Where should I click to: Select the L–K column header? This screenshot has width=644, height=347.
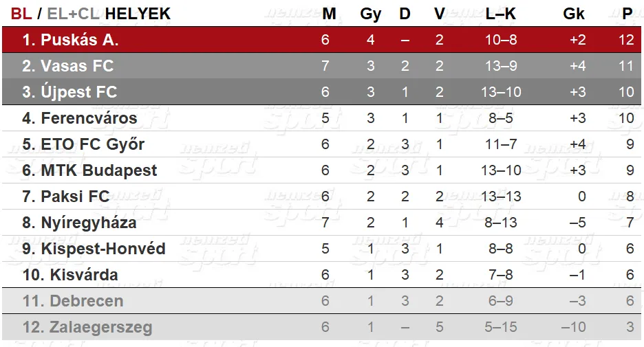500,14
